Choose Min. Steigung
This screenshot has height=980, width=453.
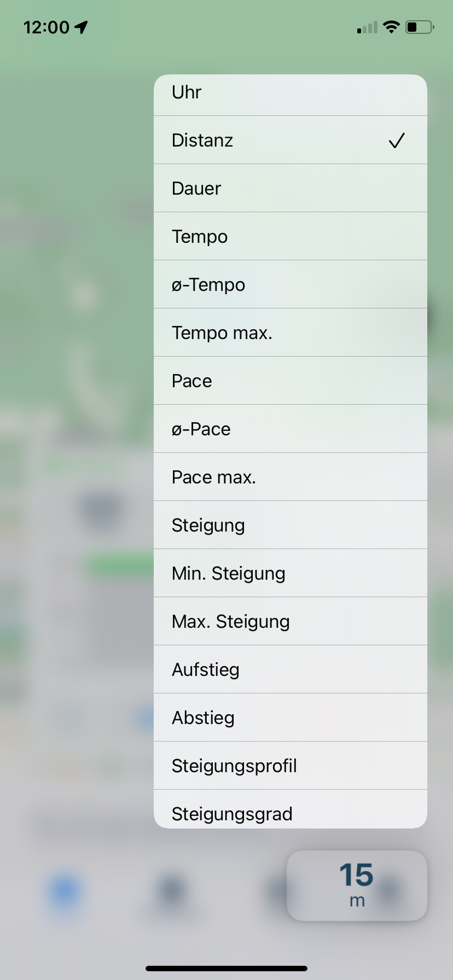pos(291,573)
